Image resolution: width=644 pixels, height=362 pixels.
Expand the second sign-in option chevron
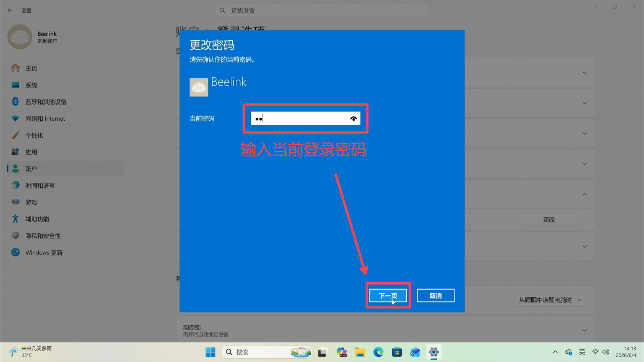[585, 103]
